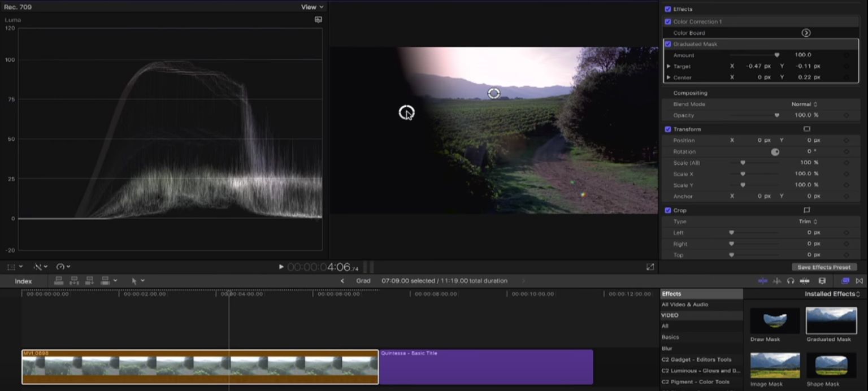Open the Transitions browser bowtie icon
Screen dimensions: 868x391
tap(859, 281)
